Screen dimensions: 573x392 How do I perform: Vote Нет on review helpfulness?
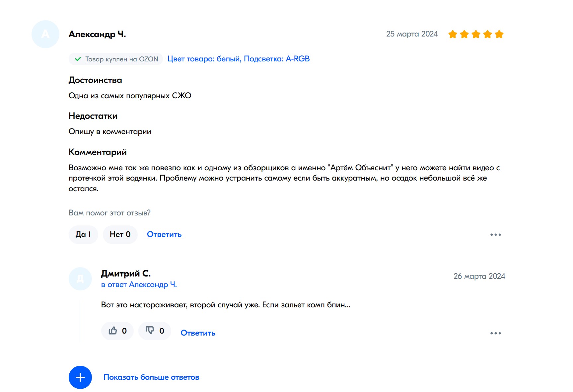pos(120,235)
